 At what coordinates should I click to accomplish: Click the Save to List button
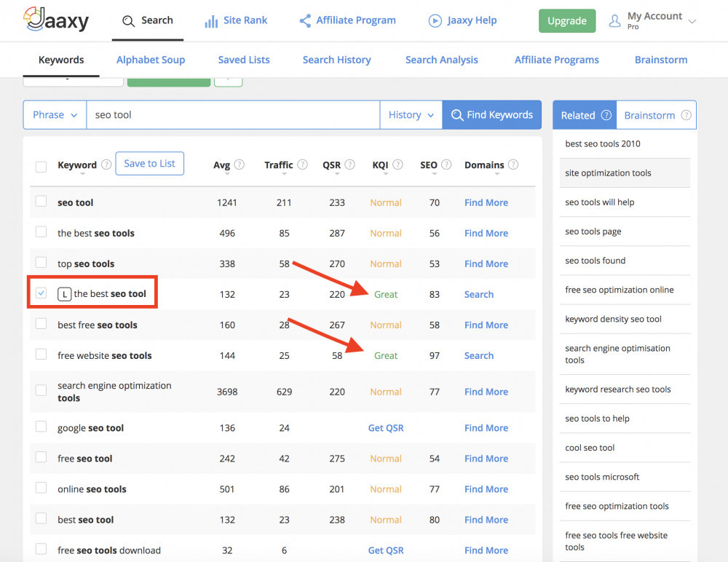[x=149, y=164]
